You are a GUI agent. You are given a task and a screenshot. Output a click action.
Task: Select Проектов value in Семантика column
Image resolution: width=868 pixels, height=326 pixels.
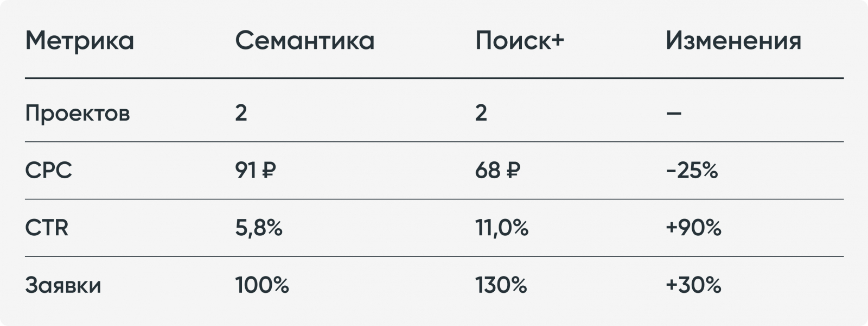point(241,113)
